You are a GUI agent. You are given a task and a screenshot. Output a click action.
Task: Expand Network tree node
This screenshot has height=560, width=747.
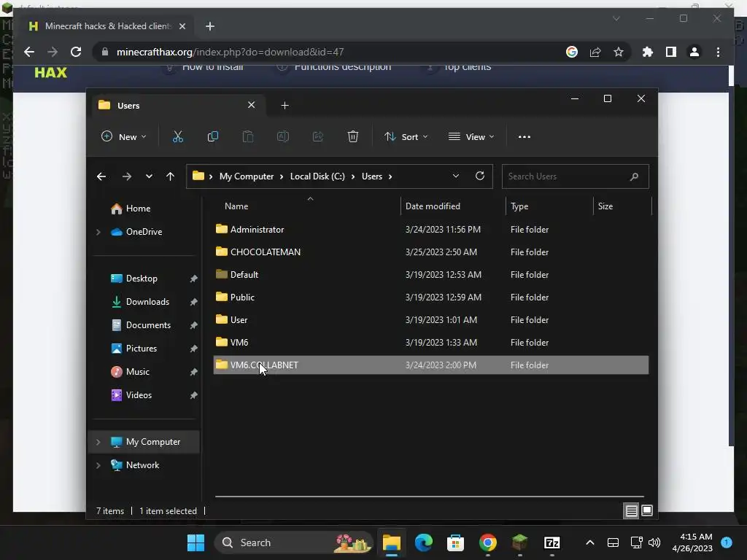(98, 465)
